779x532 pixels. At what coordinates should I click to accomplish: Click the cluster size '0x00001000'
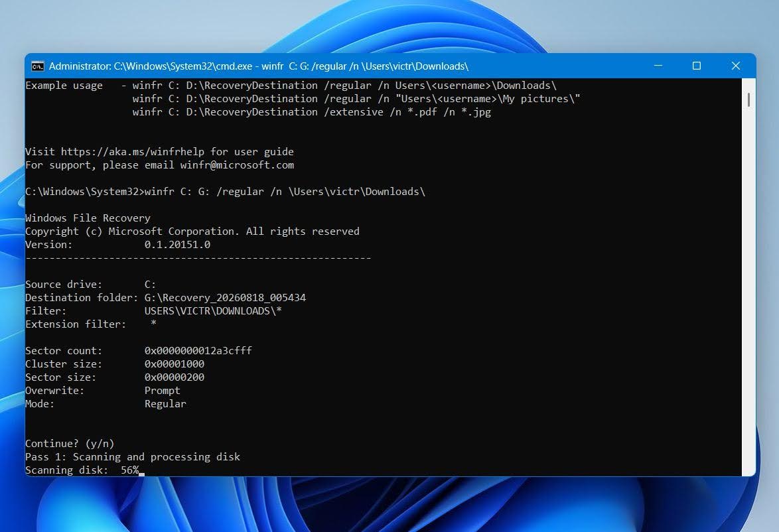pos(175,364)
